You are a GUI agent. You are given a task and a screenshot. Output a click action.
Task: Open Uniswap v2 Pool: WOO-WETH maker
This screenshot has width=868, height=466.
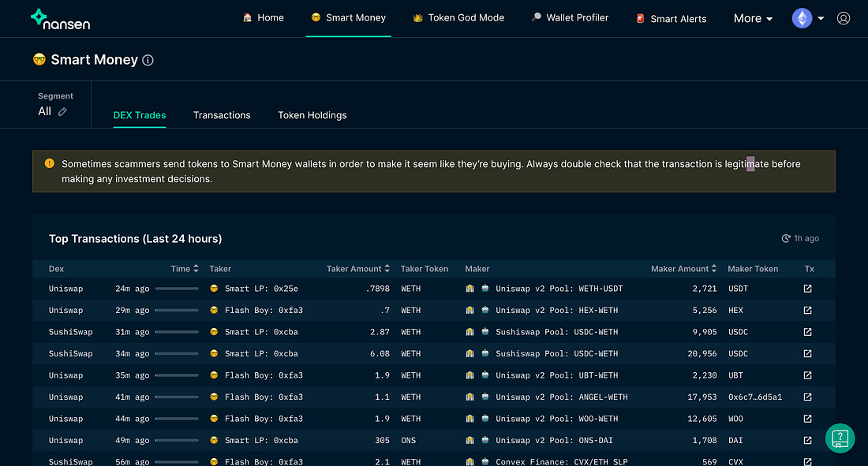pyautogui.click(x=557, y=419)
